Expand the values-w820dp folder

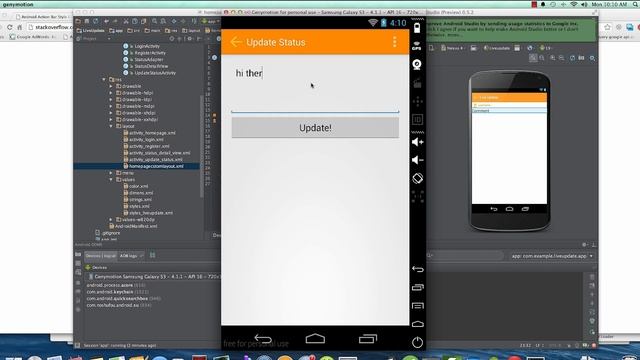coord(111,220)
